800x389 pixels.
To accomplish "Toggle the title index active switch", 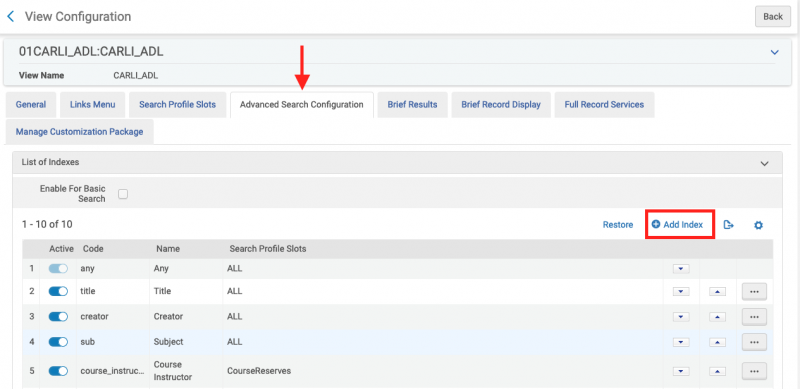I will pyautogui.click(x=58, y=291).
